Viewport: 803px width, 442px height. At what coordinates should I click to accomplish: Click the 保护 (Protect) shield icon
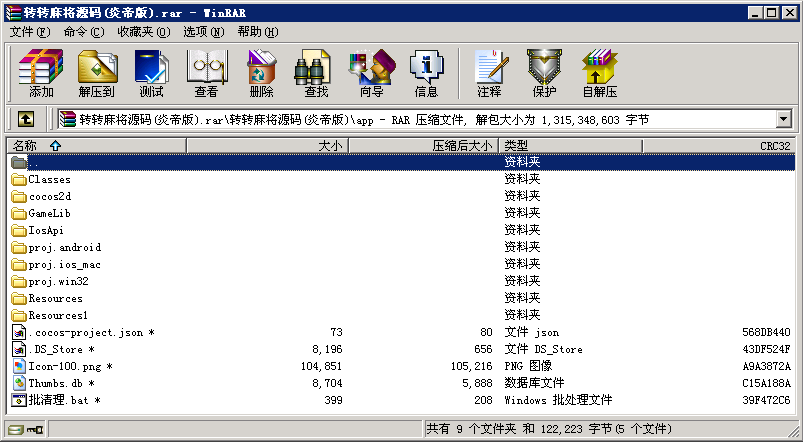[x=544, y=73]
